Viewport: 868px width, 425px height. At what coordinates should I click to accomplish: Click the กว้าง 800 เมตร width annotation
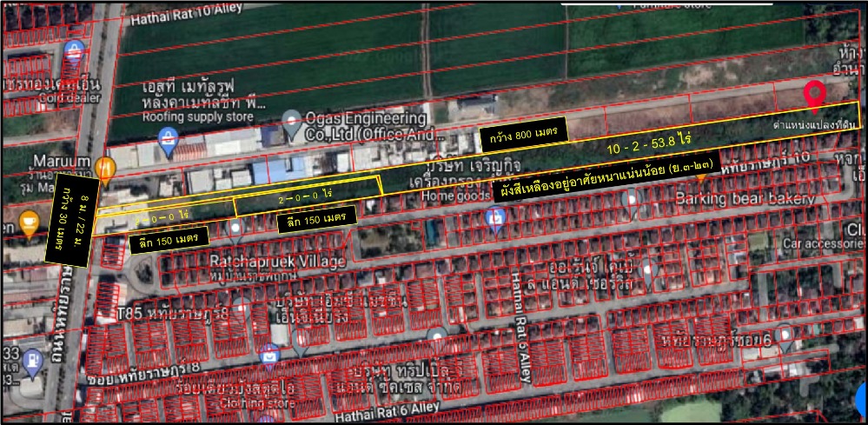coord(522,135)
